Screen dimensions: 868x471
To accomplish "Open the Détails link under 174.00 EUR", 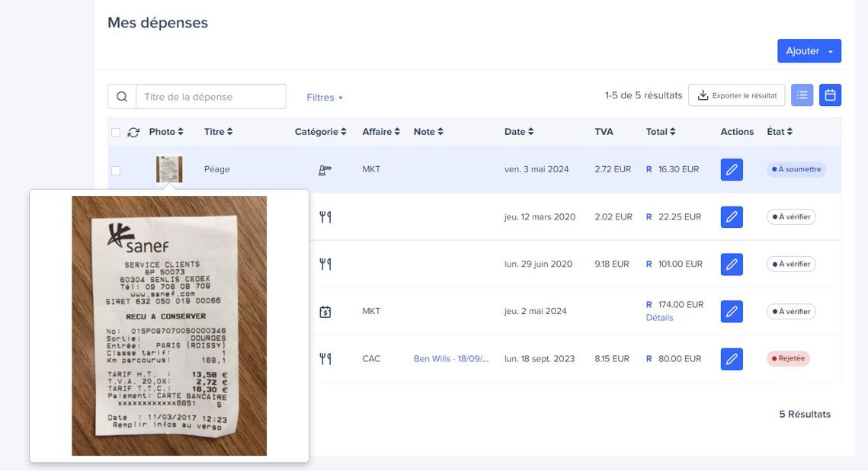I will click(x=660, y=318).
